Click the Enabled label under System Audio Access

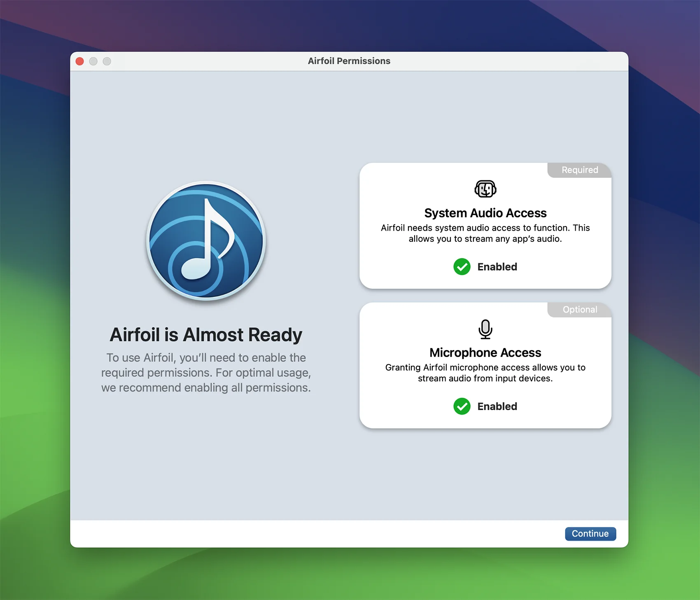tap(497, 267)
